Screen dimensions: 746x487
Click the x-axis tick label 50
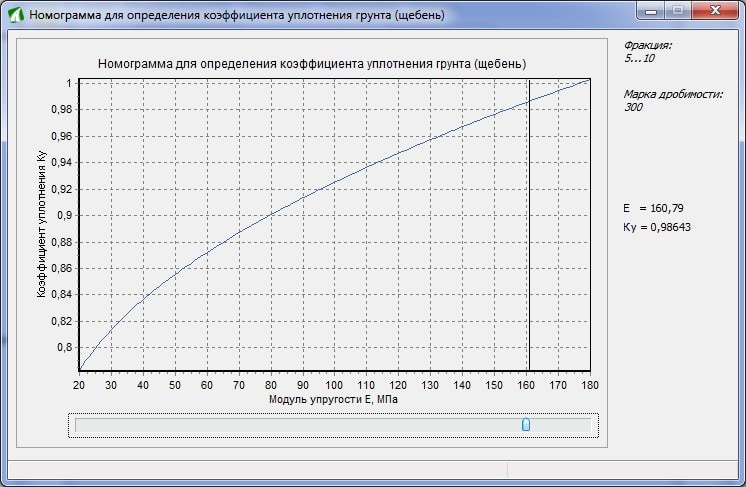point(175,385)
